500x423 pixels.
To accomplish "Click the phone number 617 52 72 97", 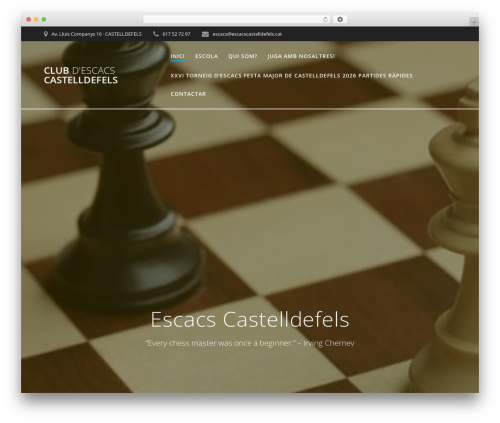I will [x=176, y=34].
